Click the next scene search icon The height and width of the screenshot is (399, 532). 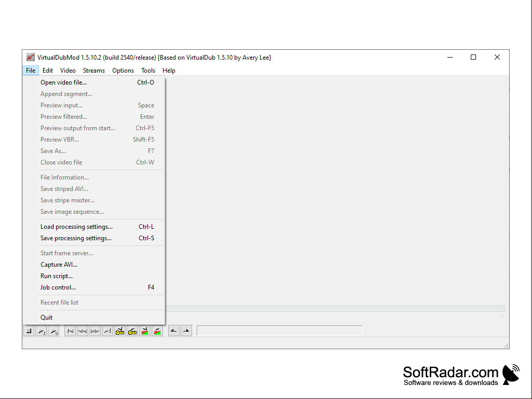pyautogui.click(x=157, y=331)
